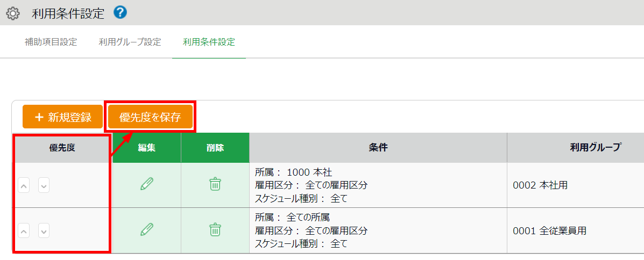Screen dimensions: 644x260
Task: Raise priority of the 全従業員用 row
Action: tap(24, 231)
